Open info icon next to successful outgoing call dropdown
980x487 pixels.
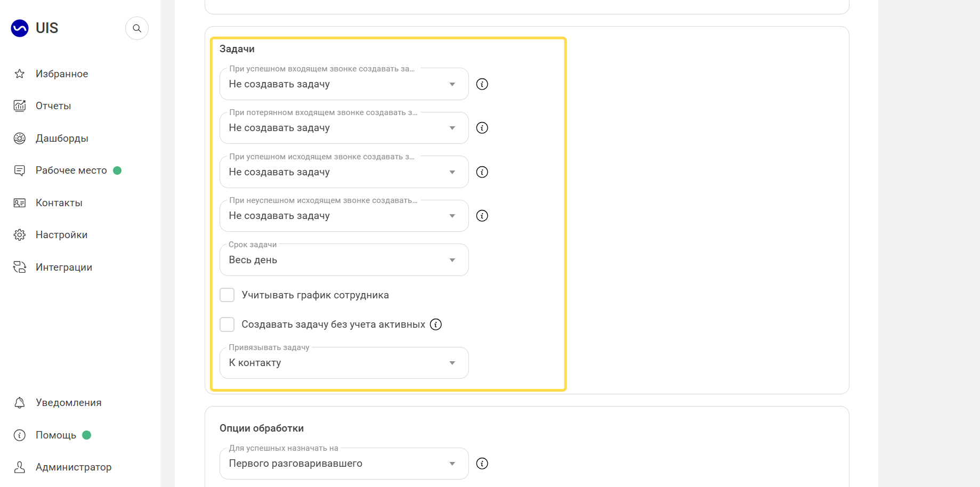482,172
